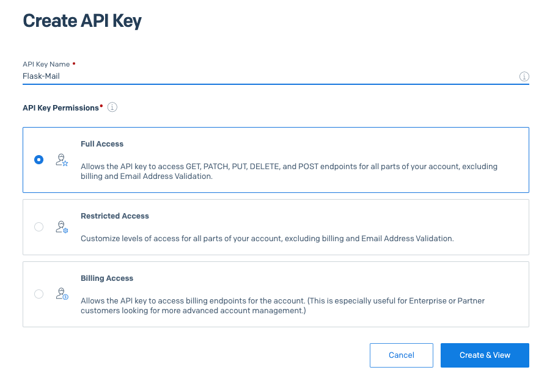Click the info icon beside API Key Permissions
The height and width of the screenshot is (392, 558).
112,107
